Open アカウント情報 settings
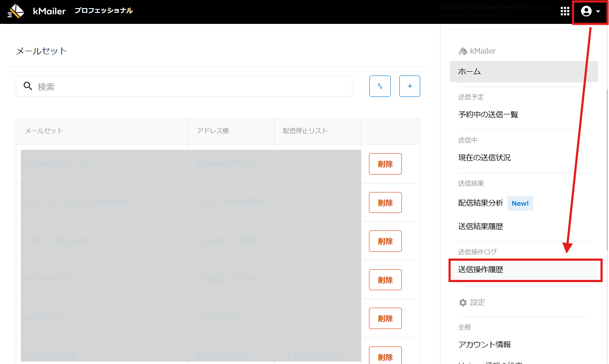 pyautogui.click(x=484, y=344)
